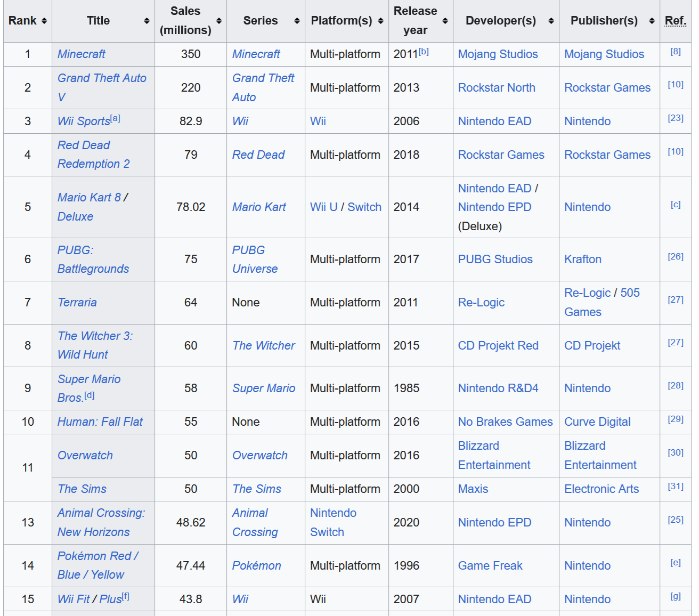This screenshot has height=616, width=699.
Task: Open The Sims link in Title column
Action: pyautogui.click(x=82, y=489)
